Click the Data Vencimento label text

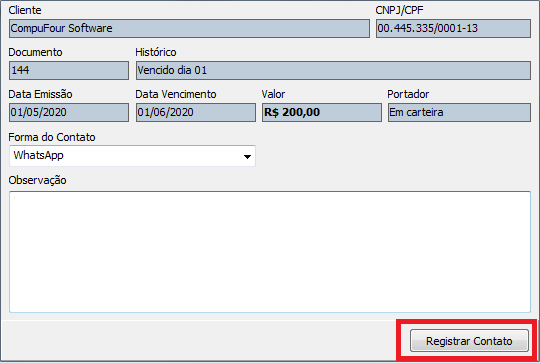pos(176,94)
